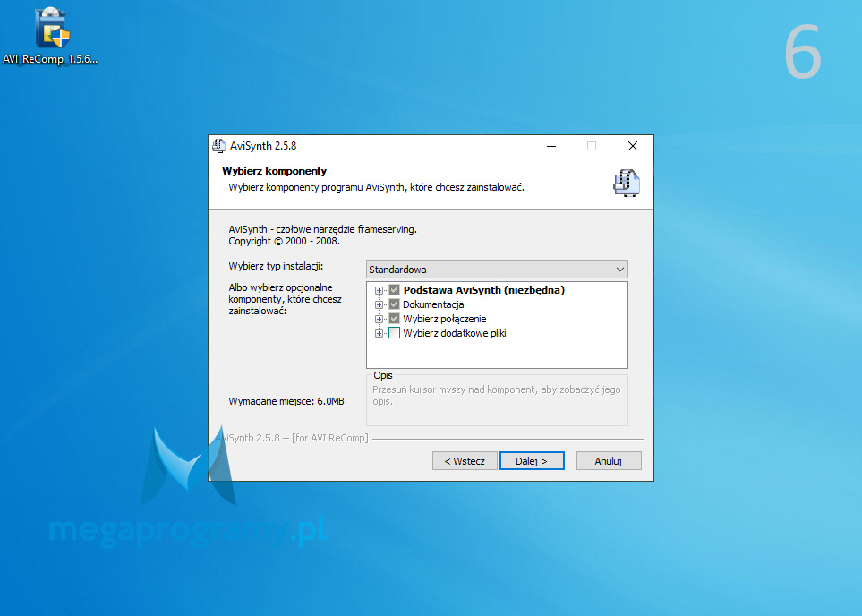The height and width of the screenshot is (616, 862).
Task: Cancel installation with the Anuluj button
Action: pyautogui.click(x=609, y=461)
